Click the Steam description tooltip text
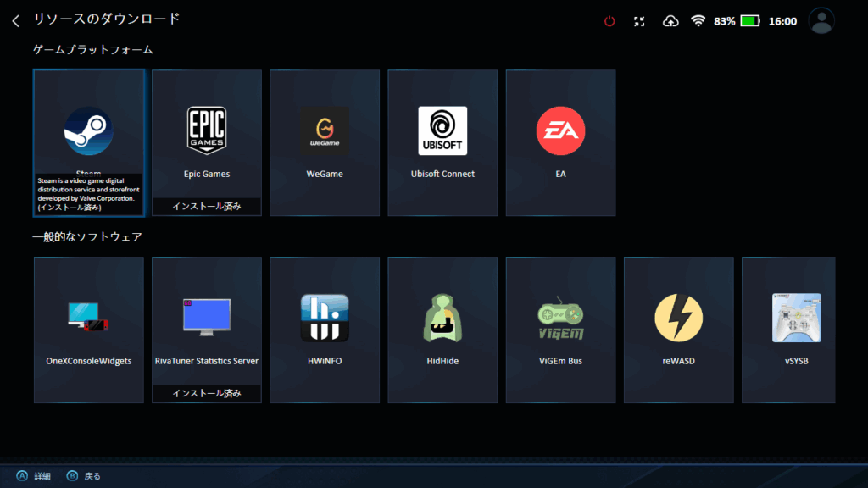This screenshot has height=488, width=868. coord(88,194)
